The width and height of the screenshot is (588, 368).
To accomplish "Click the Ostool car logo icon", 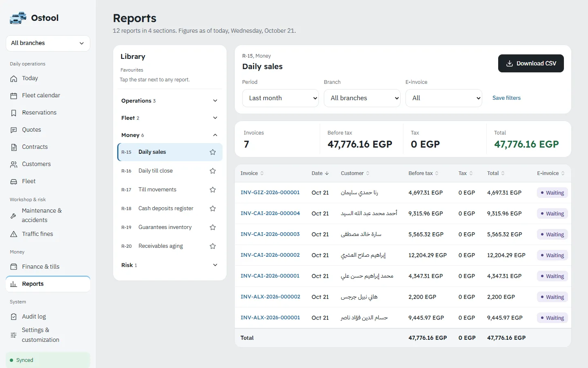I will (18, 18).
